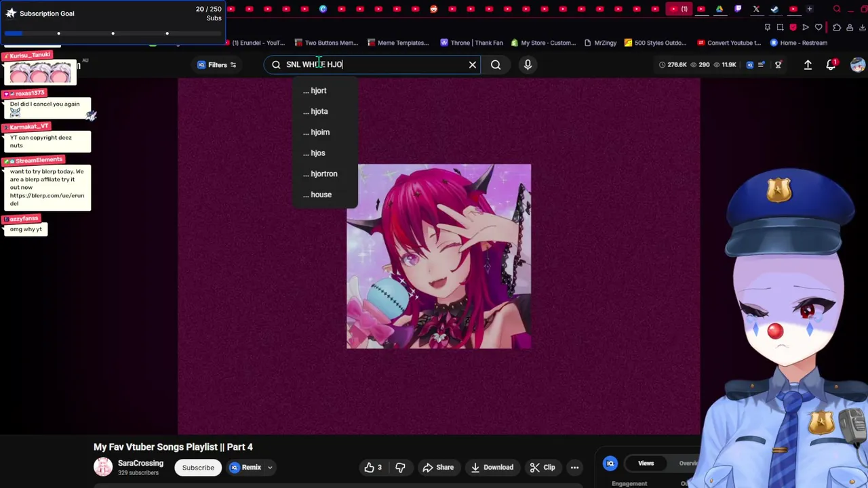Open the SaraCrossing channel avatar
Viewport: 868px width, 488px height.
[103, 466]
